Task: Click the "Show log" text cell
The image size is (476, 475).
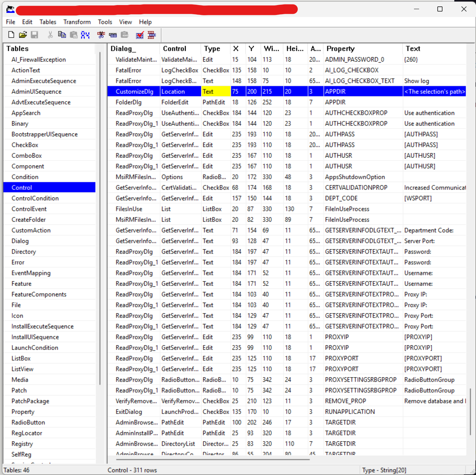Action: coord(434,81)
